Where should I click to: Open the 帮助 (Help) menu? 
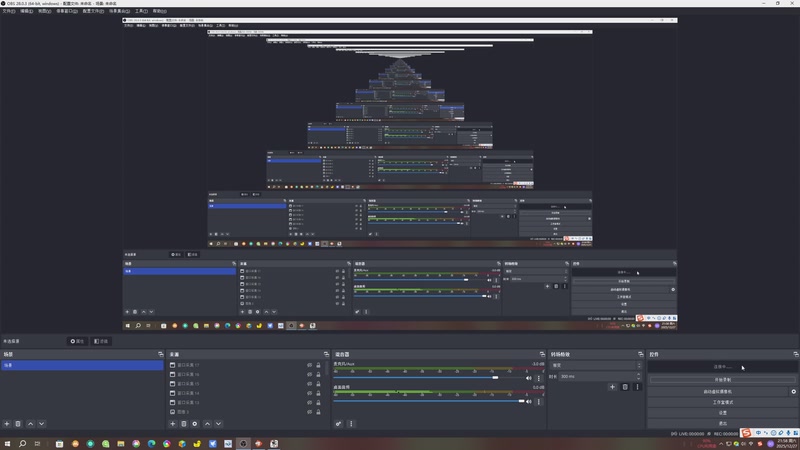(x=160, y=11)
